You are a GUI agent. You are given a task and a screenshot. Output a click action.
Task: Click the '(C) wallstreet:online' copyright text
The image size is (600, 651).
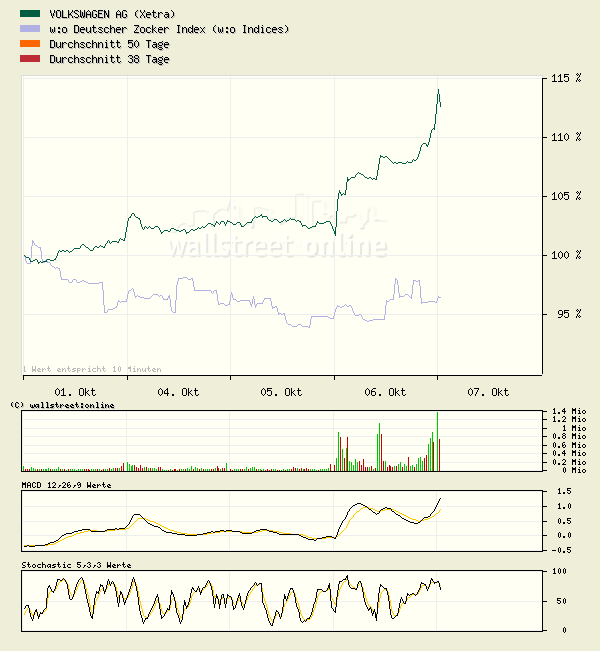[x=62, y=405]
